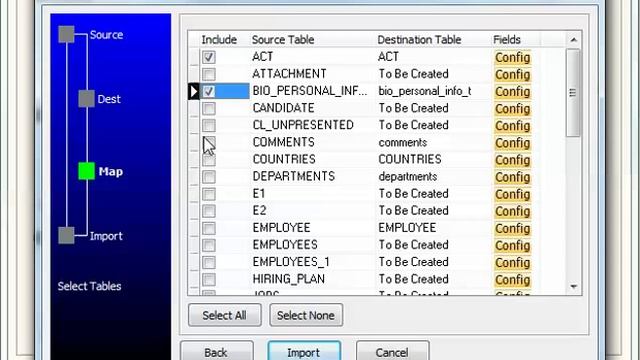Click the Include column header
640x360 pixels.
point(219,40)
